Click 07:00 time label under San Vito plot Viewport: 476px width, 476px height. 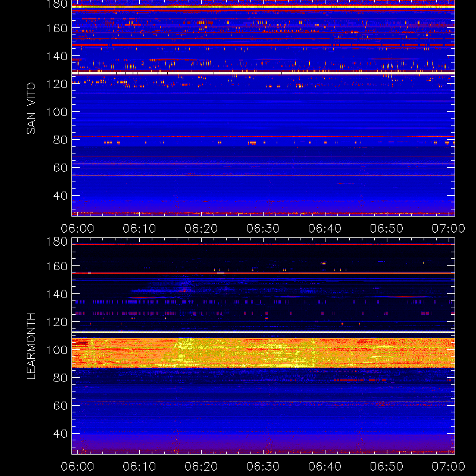[449, 228]
